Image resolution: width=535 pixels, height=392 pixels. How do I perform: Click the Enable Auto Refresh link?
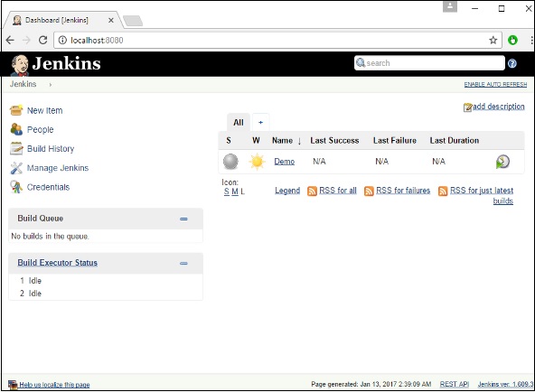pyautogui.click(x=495, y=84)
